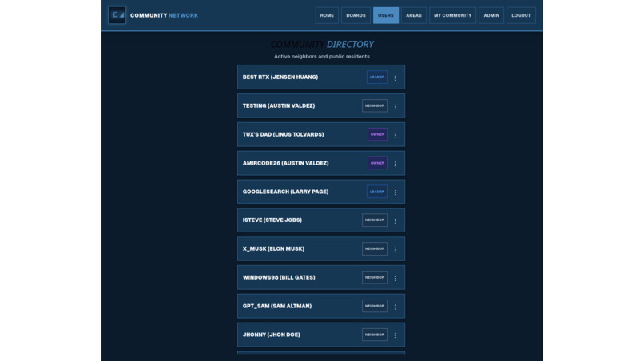
Task: Select user name Testing (Austin Valdez)
Action: pyautogui.click(x=279, y=106)
